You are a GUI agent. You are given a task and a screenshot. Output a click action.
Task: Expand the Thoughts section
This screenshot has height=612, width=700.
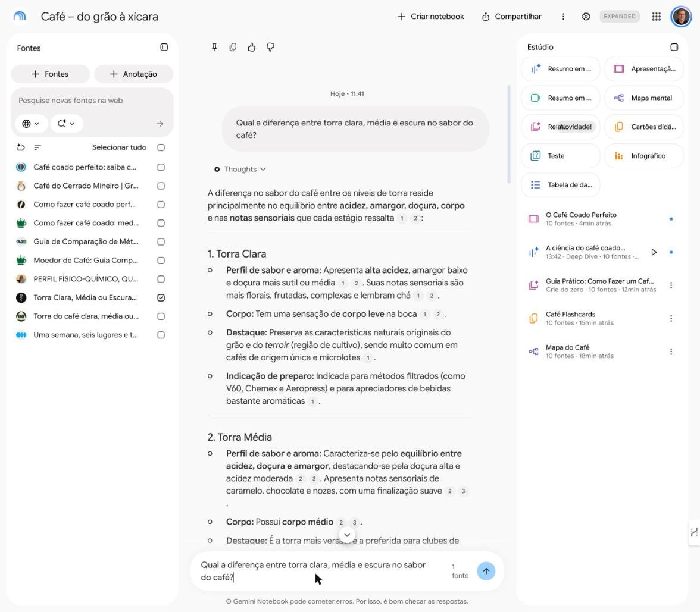[x=240, y=169]
